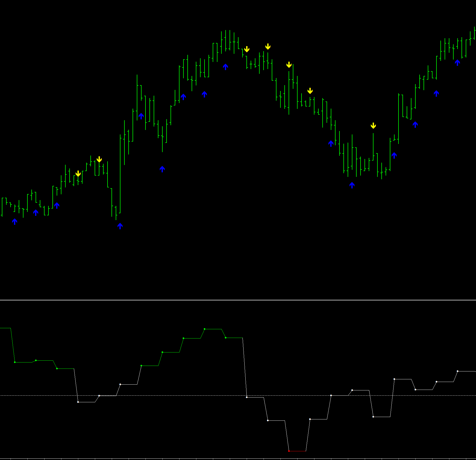476x460 pixels.
Task: Click the red dot on the indicator line
Action: (x=289, y=451)
